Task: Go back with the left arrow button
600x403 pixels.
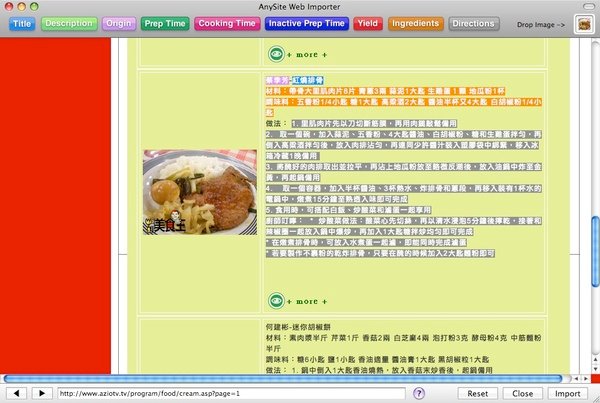Action: point(16,393)
